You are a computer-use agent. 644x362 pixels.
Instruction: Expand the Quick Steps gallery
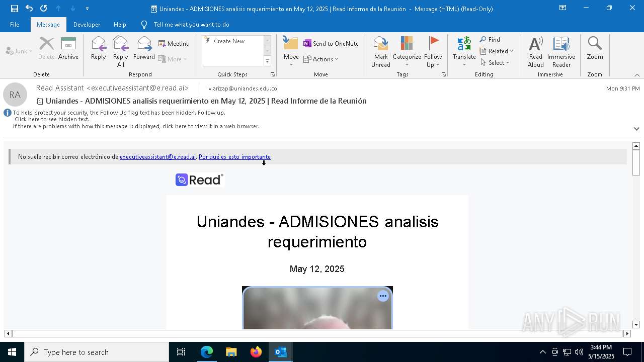pos(267,61)
